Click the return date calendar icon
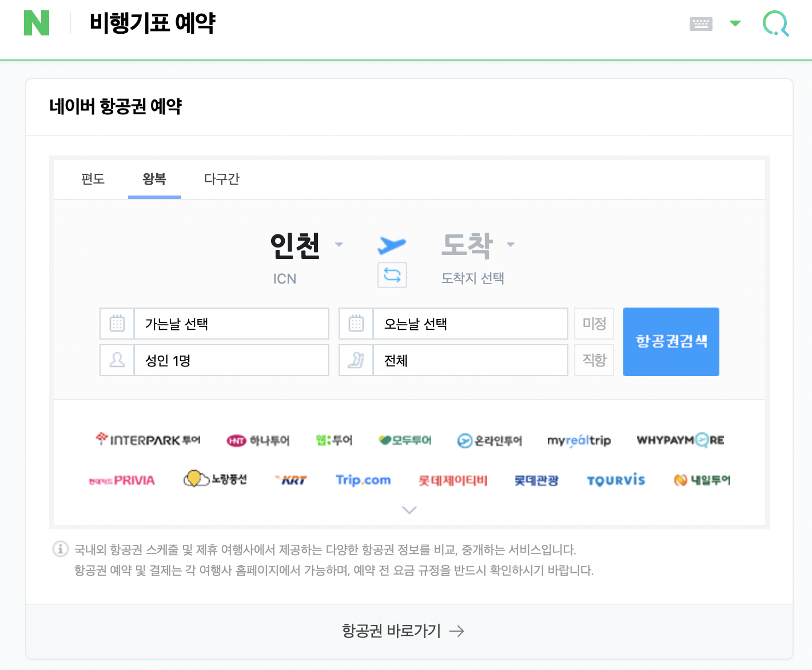This screenshot has height=670, width=812. tap(356, 324)
